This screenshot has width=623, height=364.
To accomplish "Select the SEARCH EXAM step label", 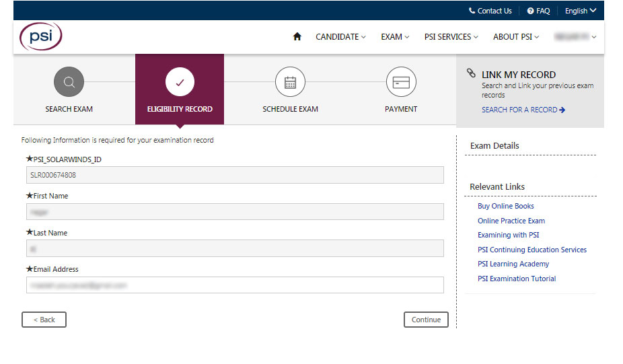I will [69, 109].
